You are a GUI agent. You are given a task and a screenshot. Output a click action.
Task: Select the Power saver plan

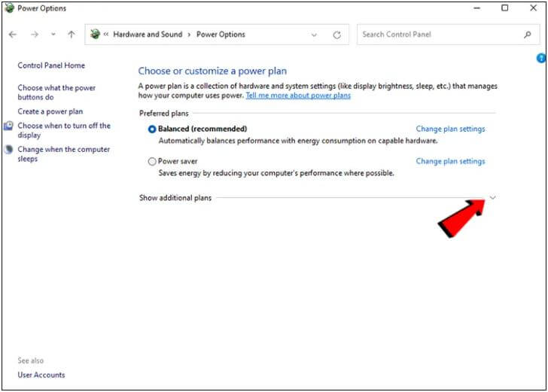coord(152,162)
